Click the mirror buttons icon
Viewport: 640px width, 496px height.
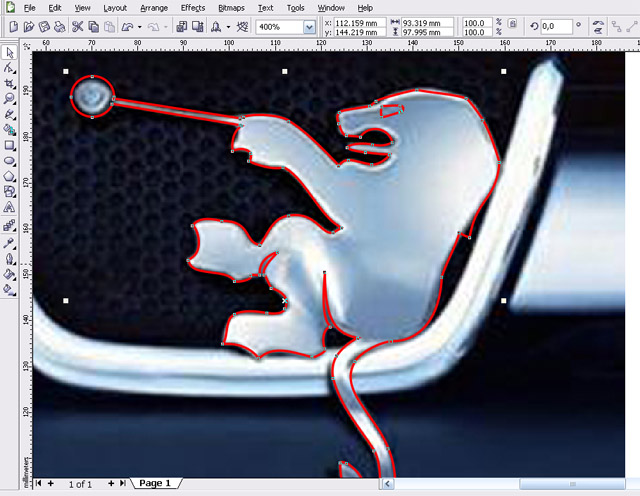point(598,27)
